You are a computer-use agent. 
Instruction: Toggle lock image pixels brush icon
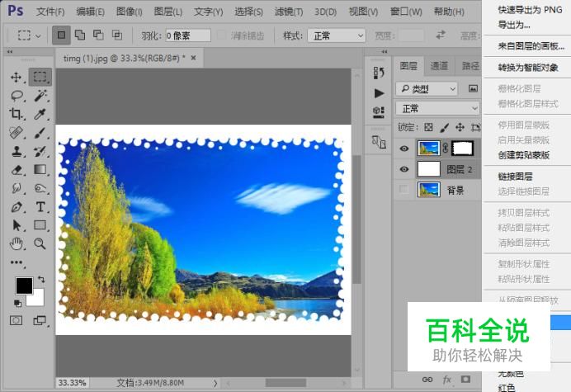pos(444,127)
